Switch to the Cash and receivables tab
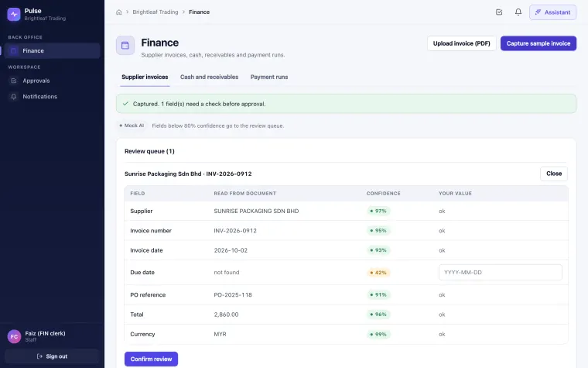 point(209,77)
